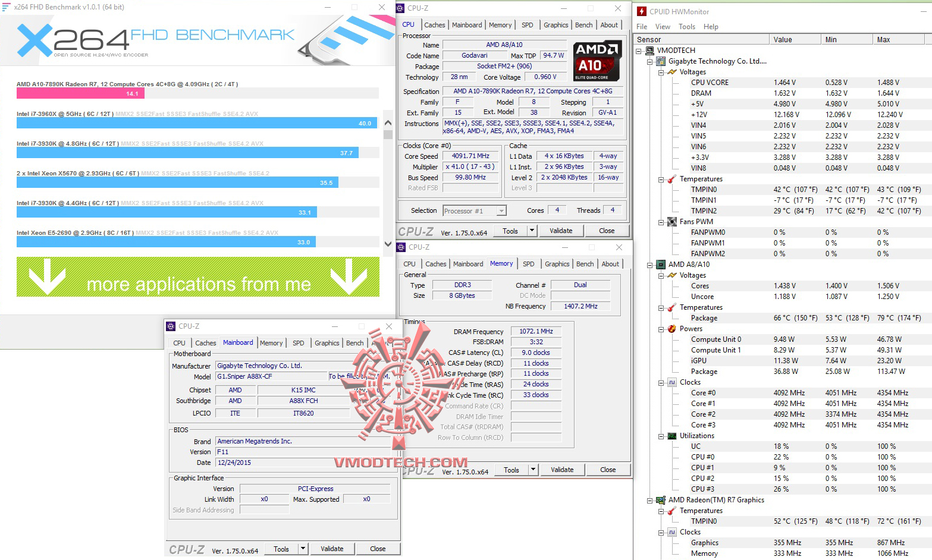Click the 'more applications from me' banner
This screenshot has height=560, width=932.
tap(198, 277)
